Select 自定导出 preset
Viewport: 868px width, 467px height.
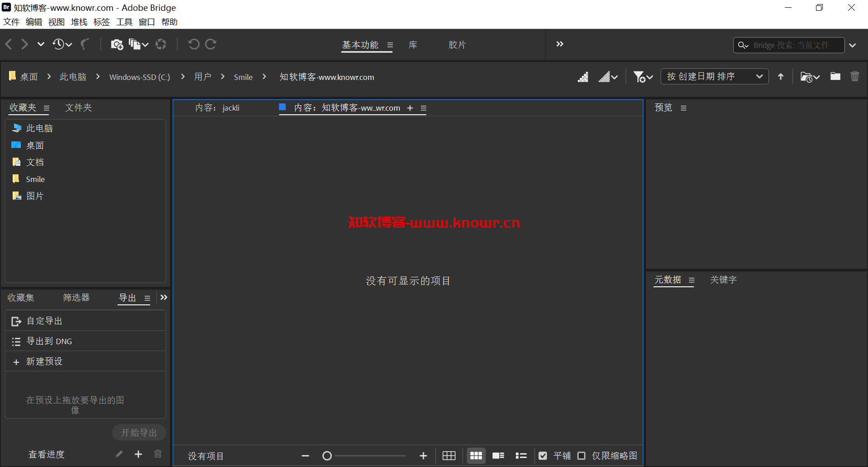pos(85,321)
